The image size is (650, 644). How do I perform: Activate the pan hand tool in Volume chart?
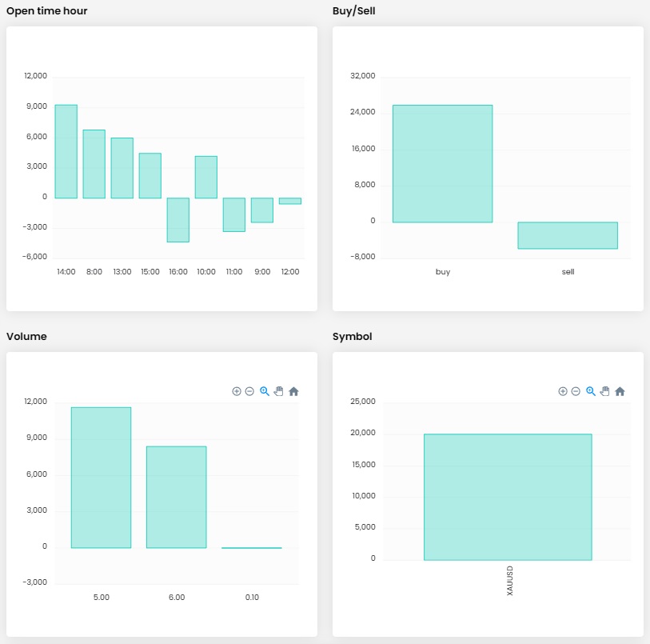(x=278, y=391)
